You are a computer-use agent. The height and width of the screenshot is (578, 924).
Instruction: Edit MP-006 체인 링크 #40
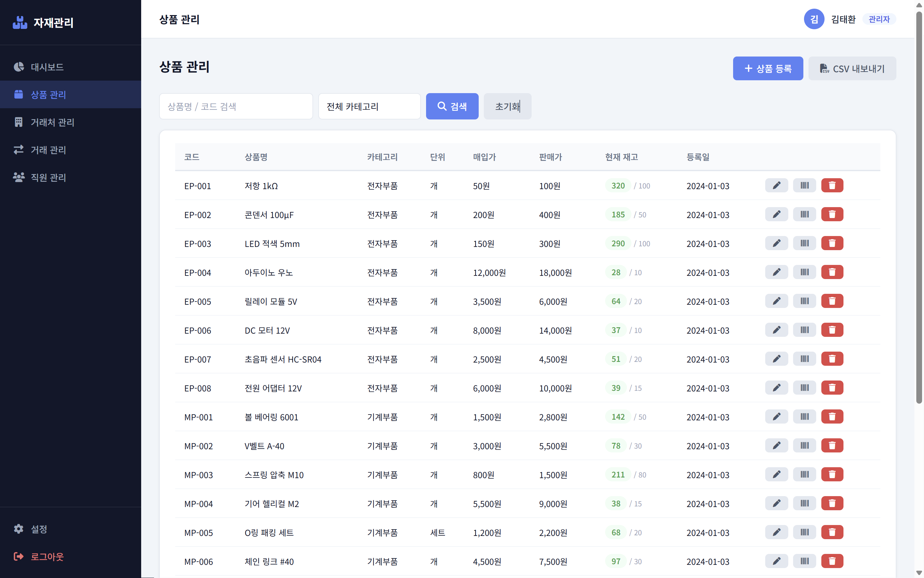tap(776, 561)
